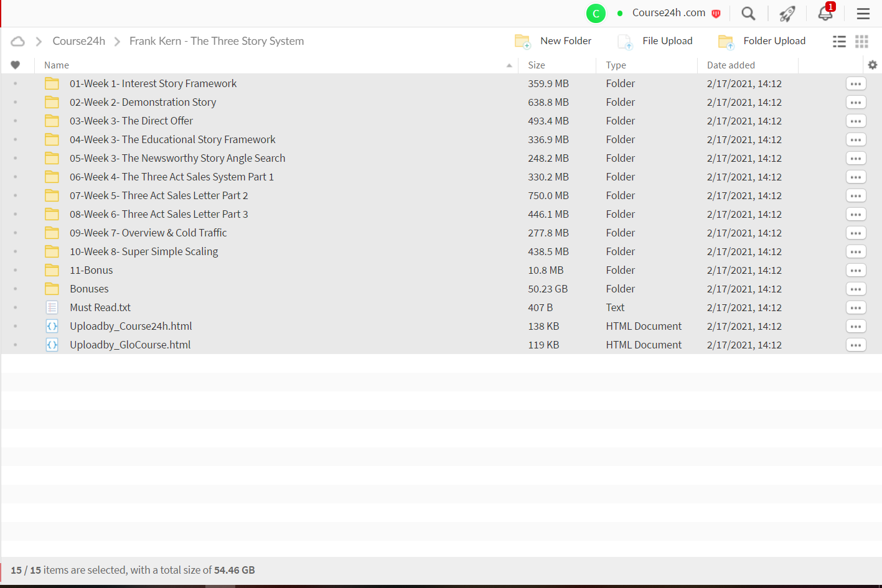The height and width of the screenshot is (588, 882).
Task: Sort by Size column header
Action: pos(537,65)
